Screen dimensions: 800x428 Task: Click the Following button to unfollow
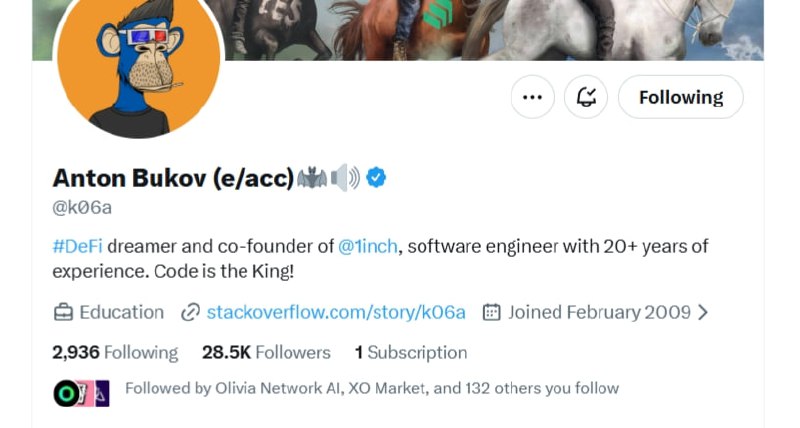click(x=681, y=97)
